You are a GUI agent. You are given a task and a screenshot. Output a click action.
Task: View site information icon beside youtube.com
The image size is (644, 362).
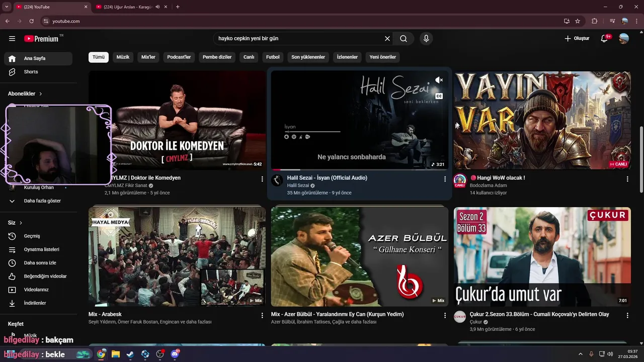pyautogui.click(x=46, y=21)
